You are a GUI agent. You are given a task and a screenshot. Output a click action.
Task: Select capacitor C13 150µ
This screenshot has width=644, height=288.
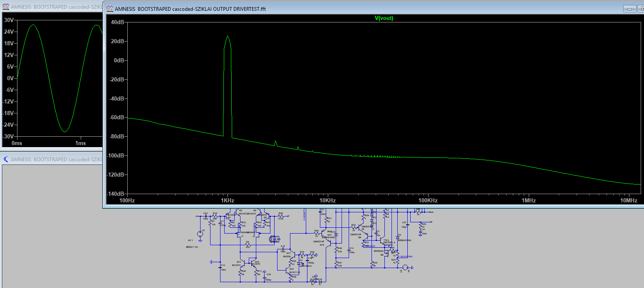[x=349, y=250]
